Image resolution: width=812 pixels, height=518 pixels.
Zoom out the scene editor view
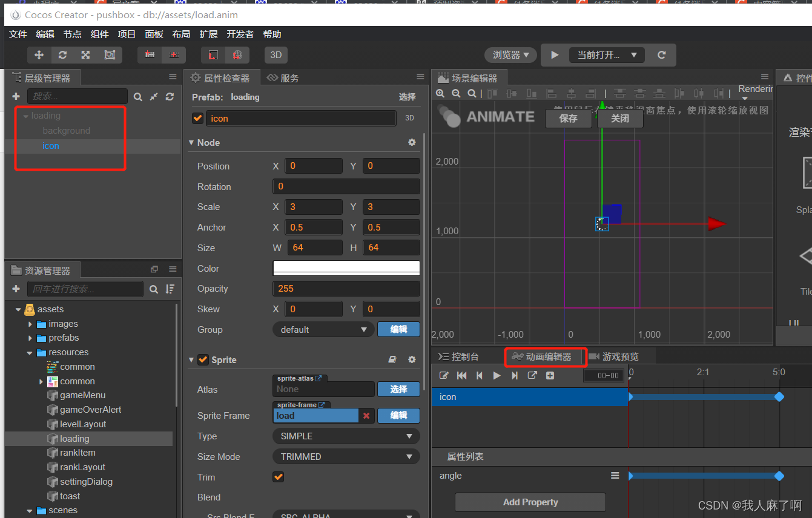(456, 93)
